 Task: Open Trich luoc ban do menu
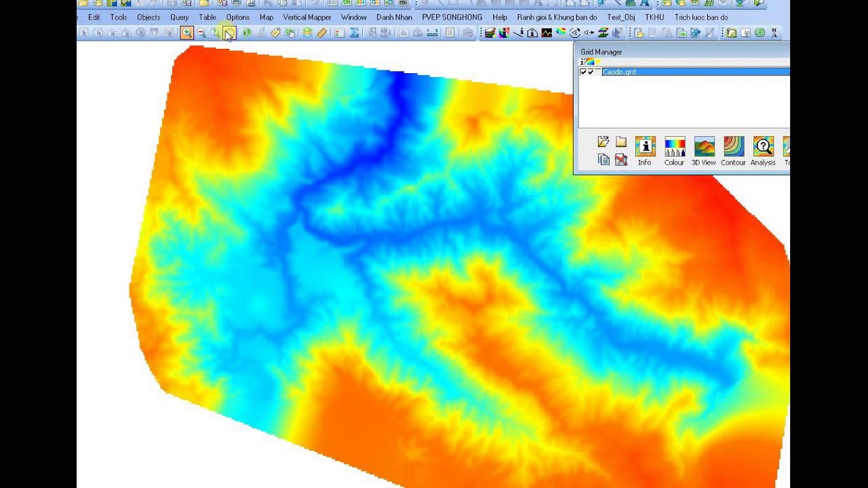tap(701, 17)
